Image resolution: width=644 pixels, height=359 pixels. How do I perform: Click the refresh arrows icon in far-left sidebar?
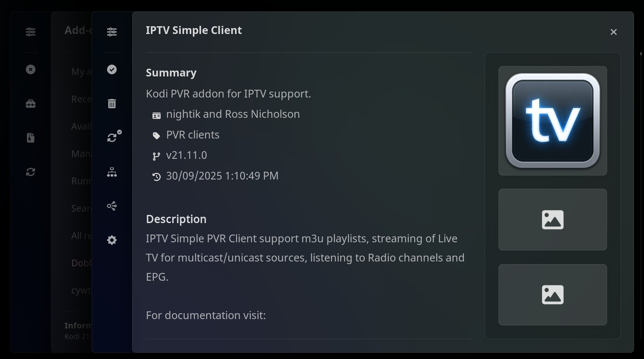(31, 172)
